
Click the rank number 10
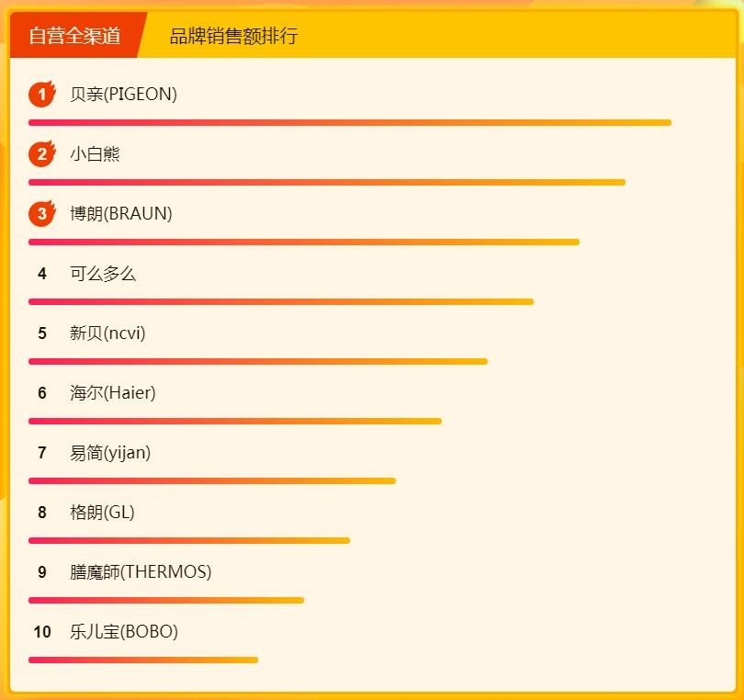pos(42,631)
